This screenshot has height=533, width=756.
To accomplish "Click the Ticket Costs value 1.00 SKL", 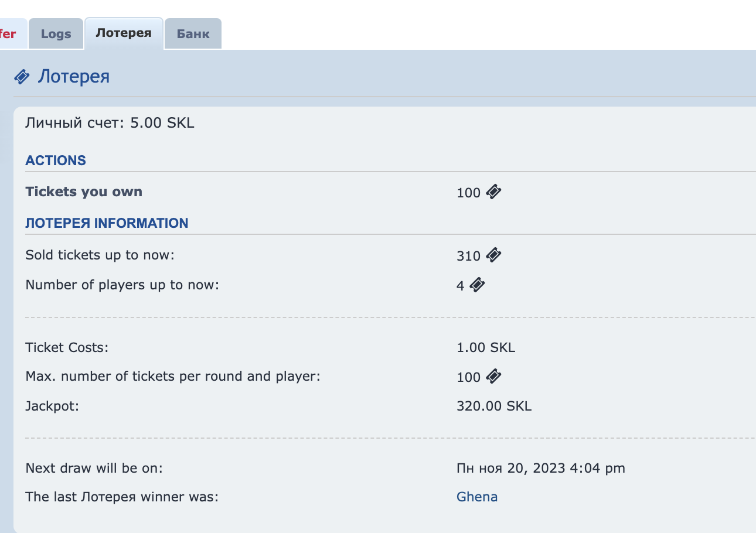I will coord(486,347).
